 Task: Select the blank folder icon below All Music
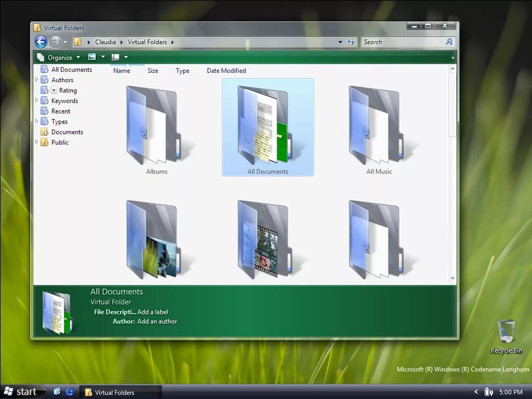click(x=377, y=240)
